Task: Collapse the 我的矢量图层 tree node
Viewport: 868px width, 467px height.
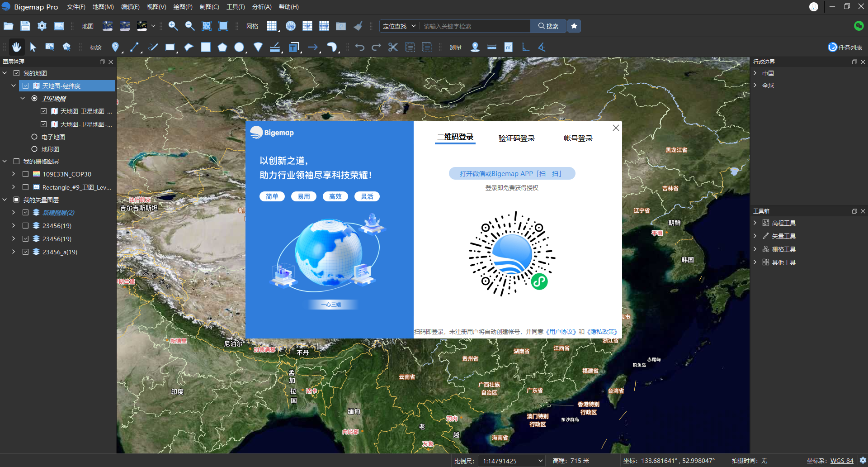Action: (5, 200)
